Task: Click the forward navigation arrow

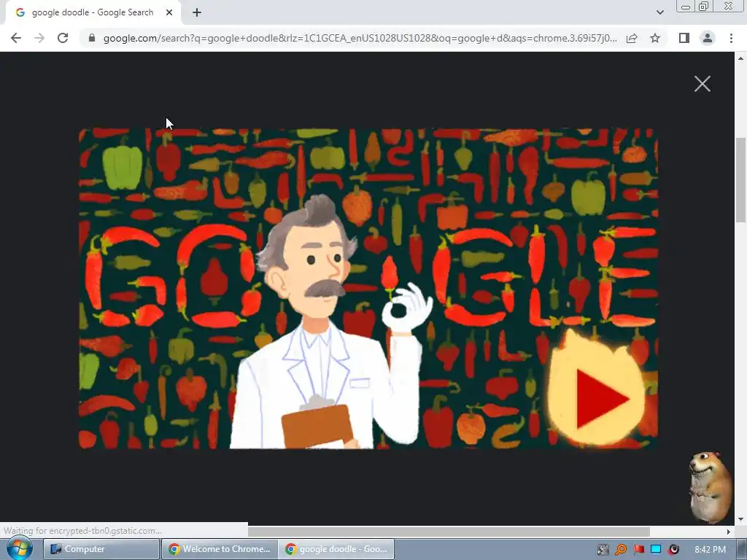Action: tap(39, 38)
